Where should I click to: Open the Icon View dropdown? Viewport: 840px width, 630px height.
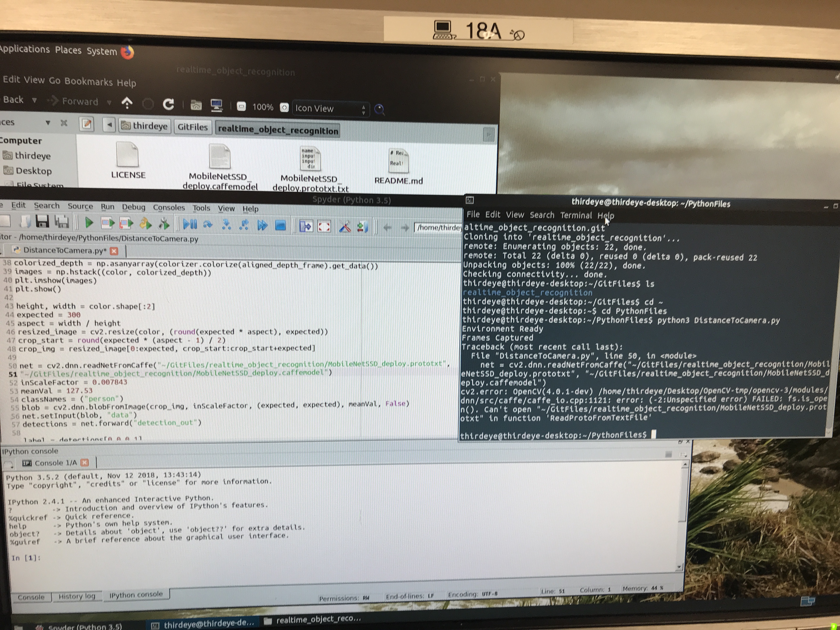(x=330, y=109)
